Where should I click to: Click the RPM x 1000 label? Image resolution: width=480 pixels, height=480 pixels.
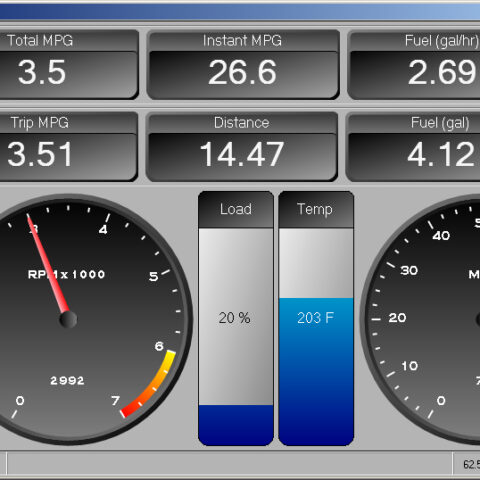(x=66, y=274)
